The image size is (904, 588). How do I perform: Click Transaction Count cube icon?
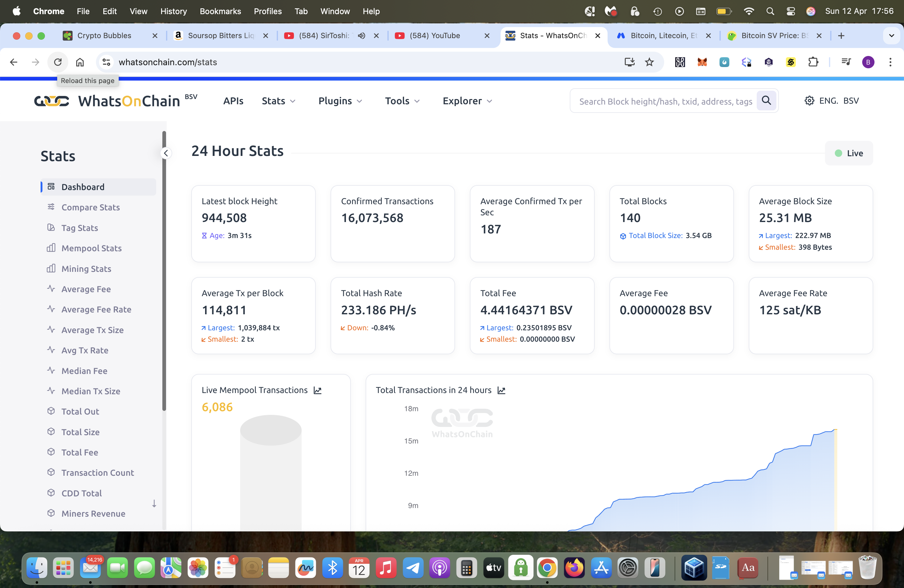51,473
